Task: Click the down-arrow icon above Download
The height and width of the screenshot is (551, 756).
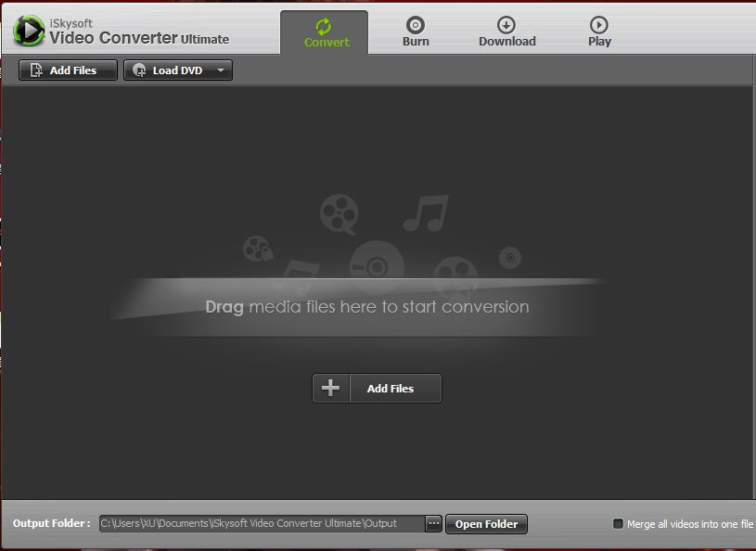Action: 506,25
